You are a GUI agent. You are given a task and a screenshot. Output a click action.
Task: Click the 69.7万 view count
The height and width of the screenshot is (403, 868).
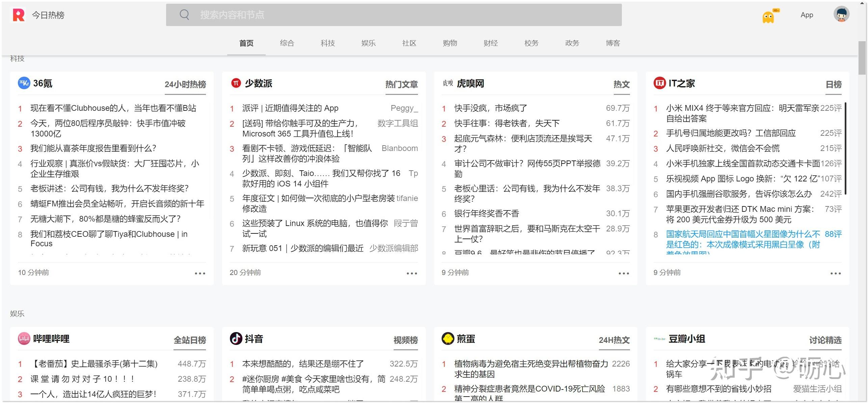point(617,108)
